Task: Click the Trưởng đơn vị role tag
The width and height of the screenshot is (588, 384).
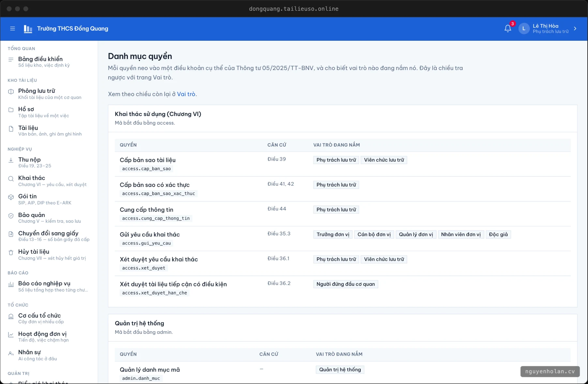Action: 333,235
